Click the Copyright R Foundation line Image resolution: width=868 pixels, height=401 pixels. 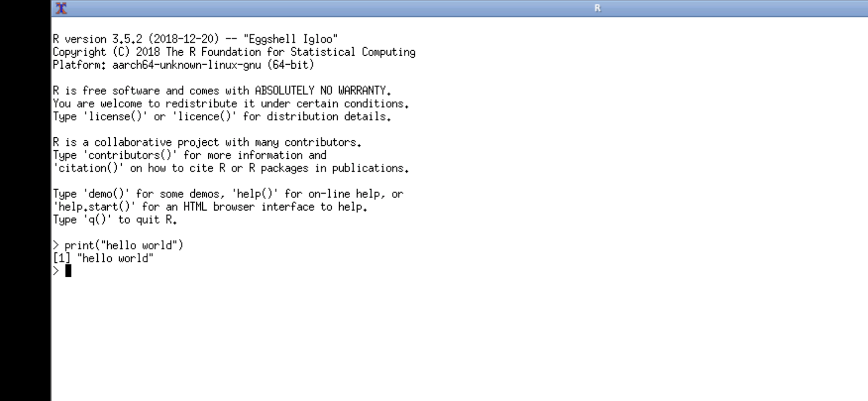234,52
